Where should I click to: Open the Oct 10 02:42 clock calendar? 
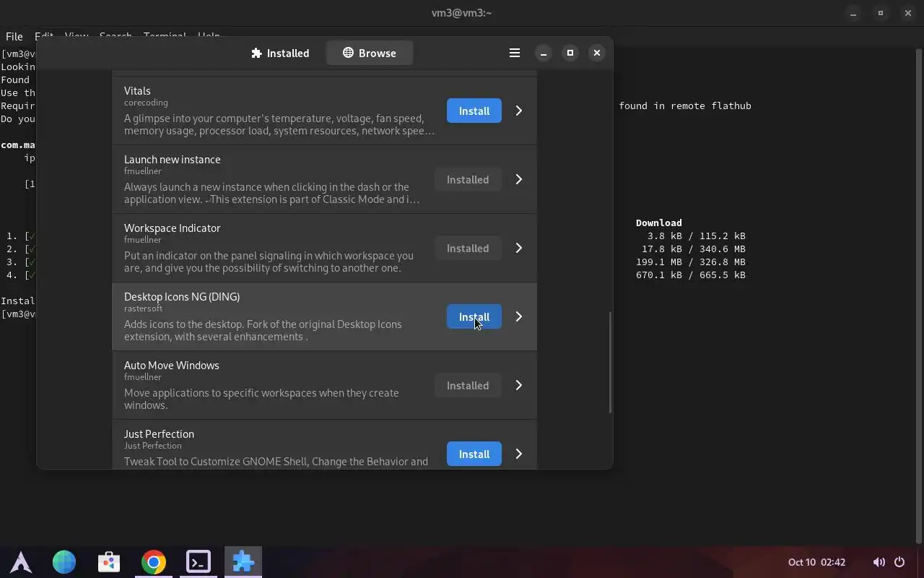(816, 562)
